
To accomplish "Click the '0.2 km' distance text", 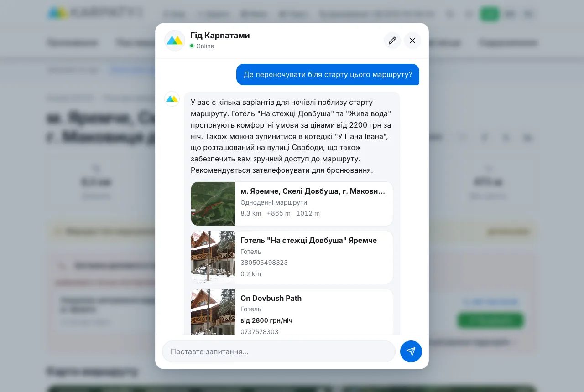I will (250, 274).
